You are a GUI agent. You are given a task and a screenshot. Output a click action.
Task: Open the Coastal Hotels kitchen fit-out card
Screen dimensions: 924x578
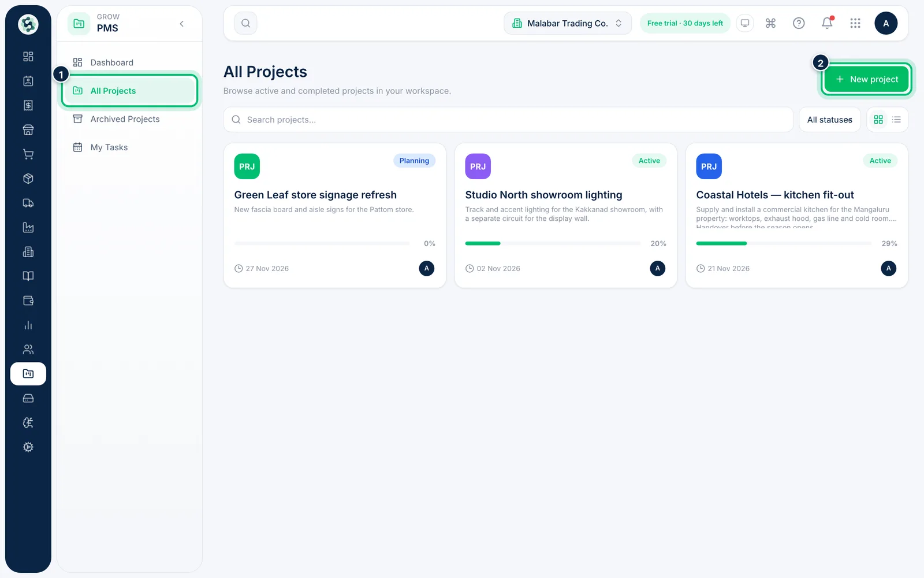point(797,216)
